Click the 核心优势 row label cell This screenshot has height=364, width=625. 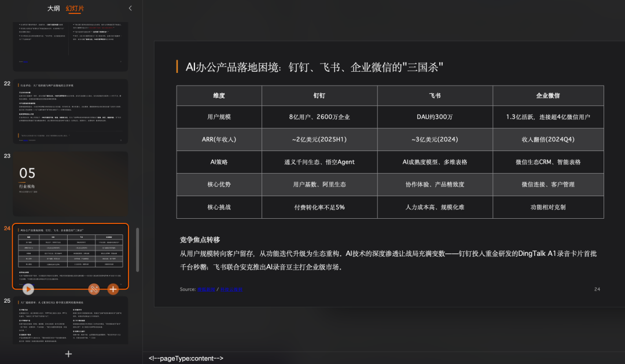pos(219,185)
